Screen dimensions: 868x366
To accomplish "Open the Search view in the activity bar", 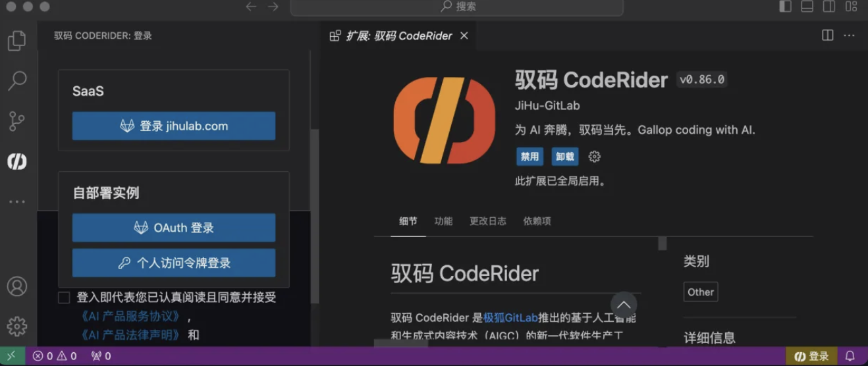I will (x=16, y=81).
